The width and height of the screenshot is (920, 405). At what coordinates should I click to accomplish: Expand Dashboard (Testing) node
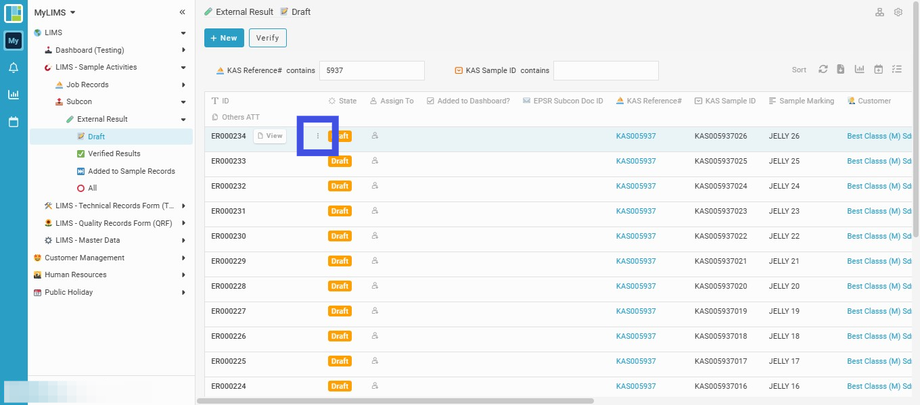point(184,50)
